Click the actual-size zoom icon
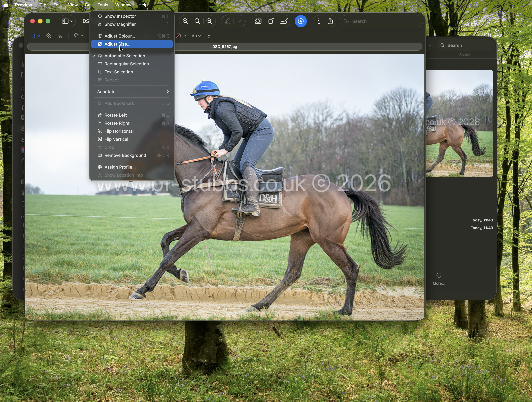Image resolution: width=532 pixels, height=402 pixels. pos(197,21)
